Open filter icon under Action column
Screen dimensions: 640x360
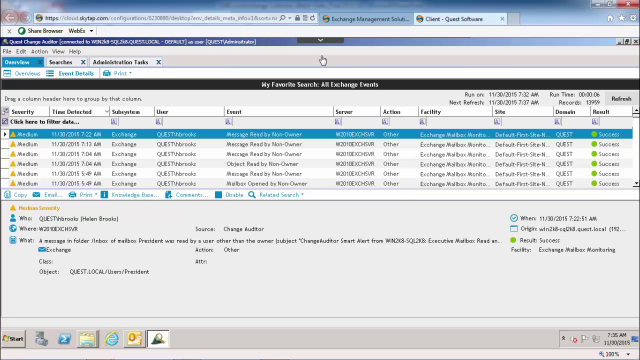tap(385, 122)
